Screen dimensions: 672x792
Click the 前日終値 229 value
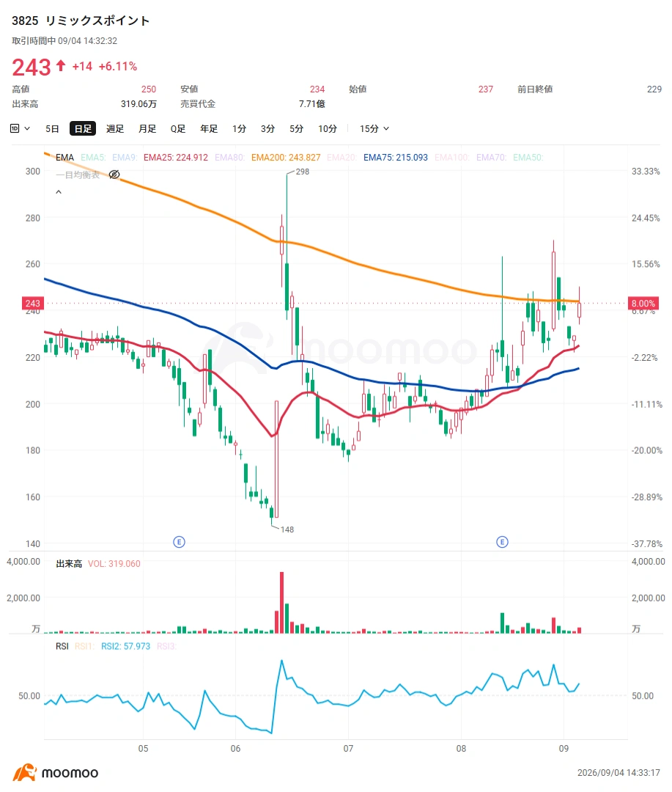[654, 89]
